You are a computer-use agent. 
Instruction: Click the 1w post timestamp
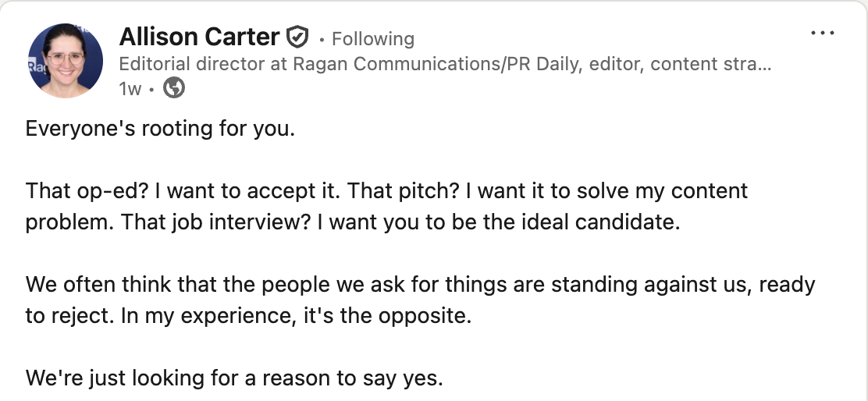click(x=130, y=88)
